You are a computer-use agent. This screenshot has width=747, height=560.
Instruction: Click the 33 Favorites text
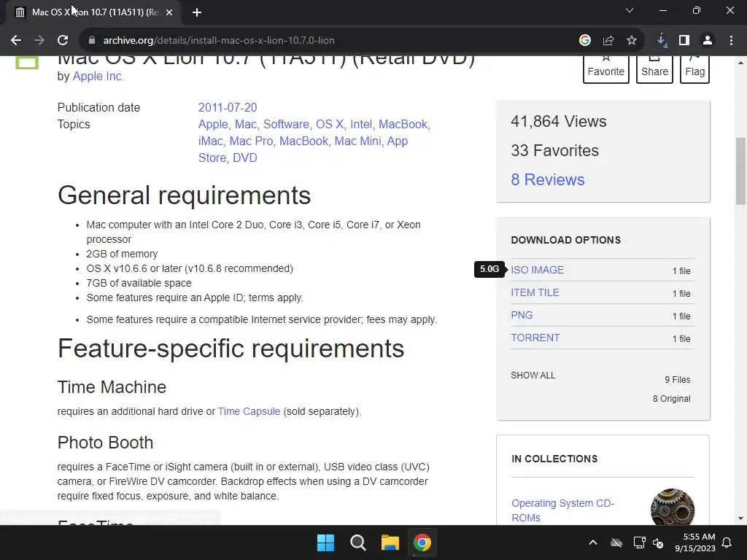coord(554,150)
